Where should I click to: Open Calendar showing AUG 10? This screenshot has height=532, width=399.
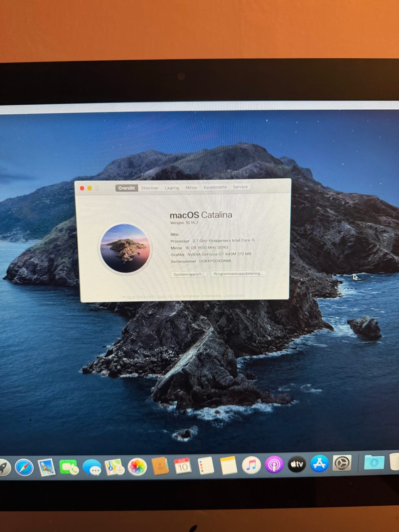(182, 466)
